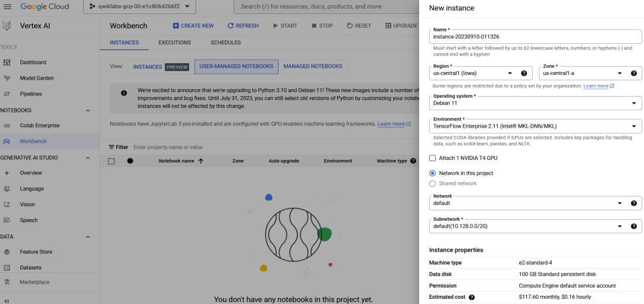
Task: Click the Zone help question icon
Action: [x=633, y=74]
